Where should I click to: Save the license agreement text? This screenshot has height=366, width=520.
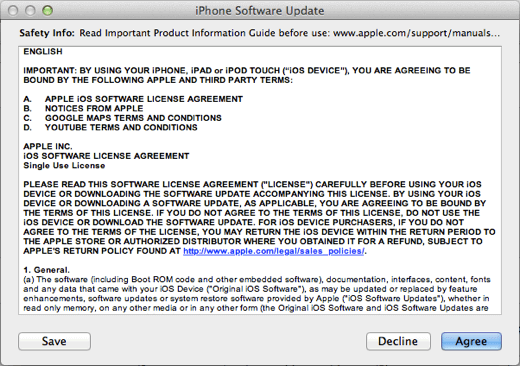pos(54,341)
